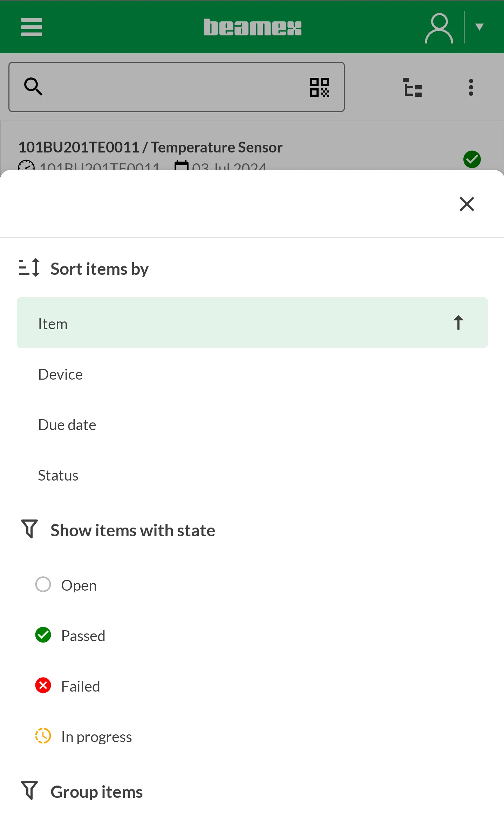Open the three-dot more options menu

(471, 87)
